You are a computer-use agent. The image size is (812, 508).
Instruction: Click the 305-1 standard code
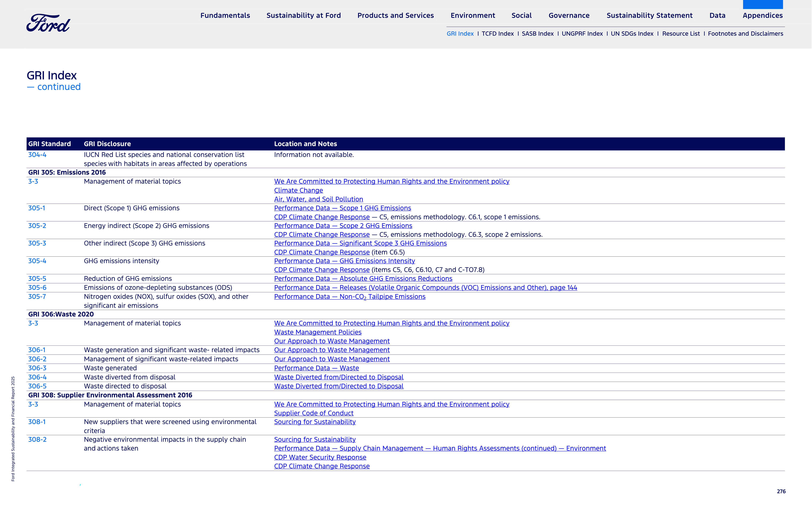pos(37,208)
